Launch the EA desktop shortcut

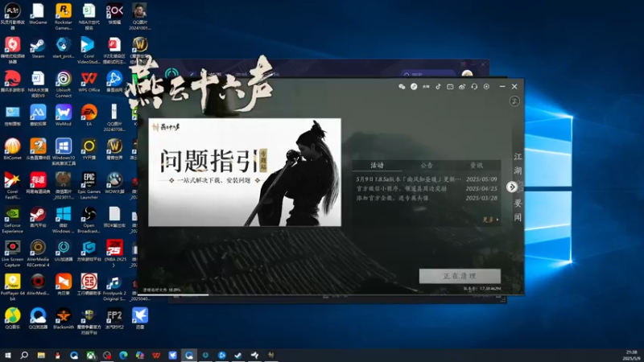tap(89, 116)
